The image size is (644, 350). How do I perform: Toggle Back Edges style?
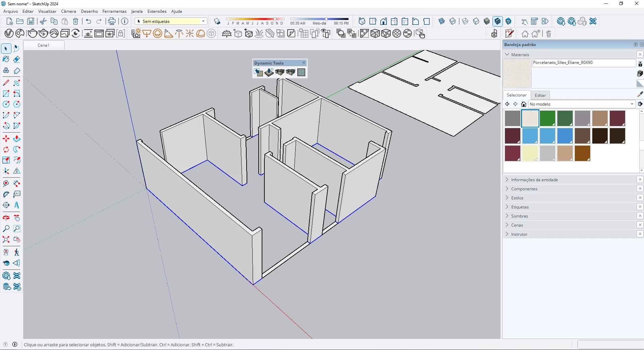click(453, 21)
